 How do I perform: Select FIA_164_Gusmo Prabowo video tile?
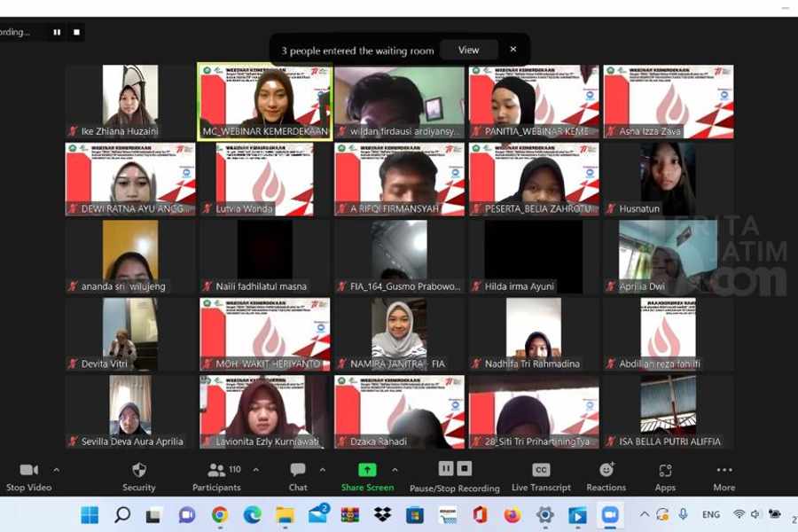click(x=400, y=256)
